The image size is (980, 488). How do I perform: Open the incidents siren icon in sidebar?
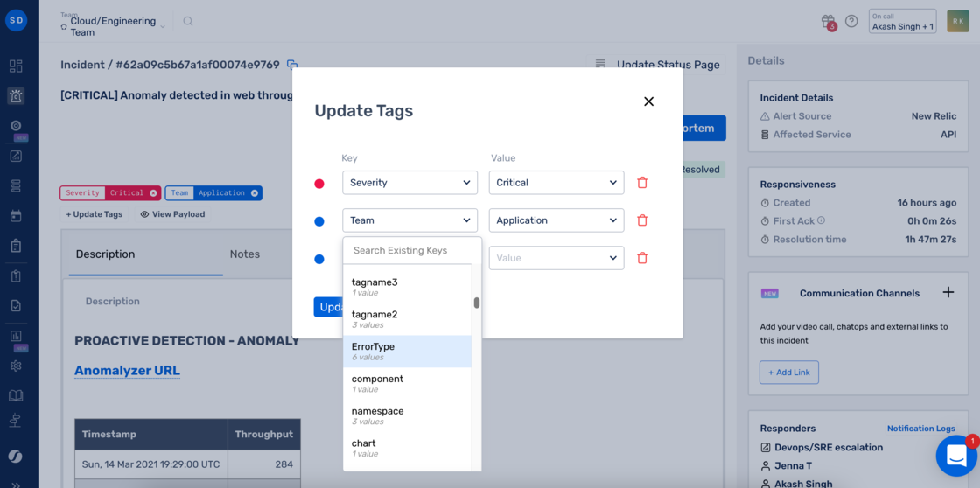(x=17, y=95)
